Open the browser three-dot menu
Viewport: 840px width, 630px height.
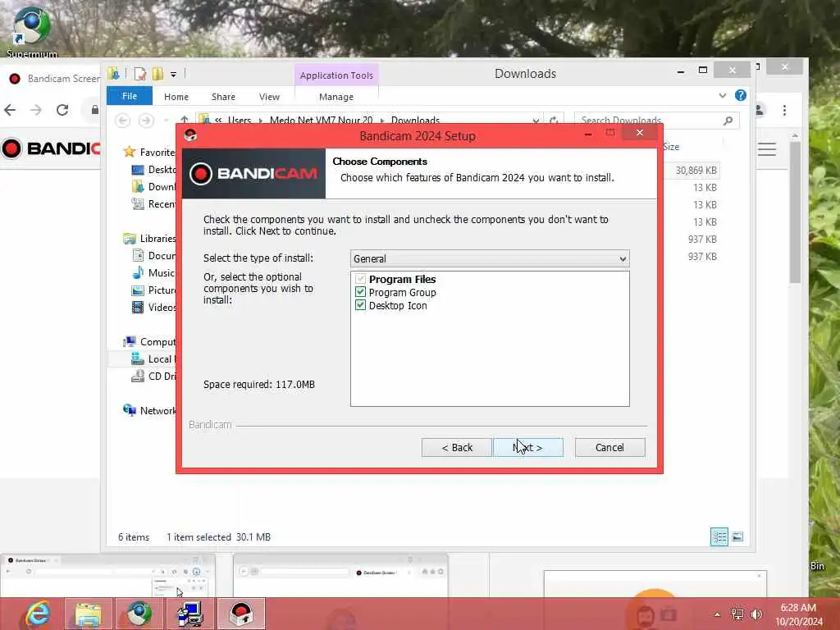[x=784, y=111]
